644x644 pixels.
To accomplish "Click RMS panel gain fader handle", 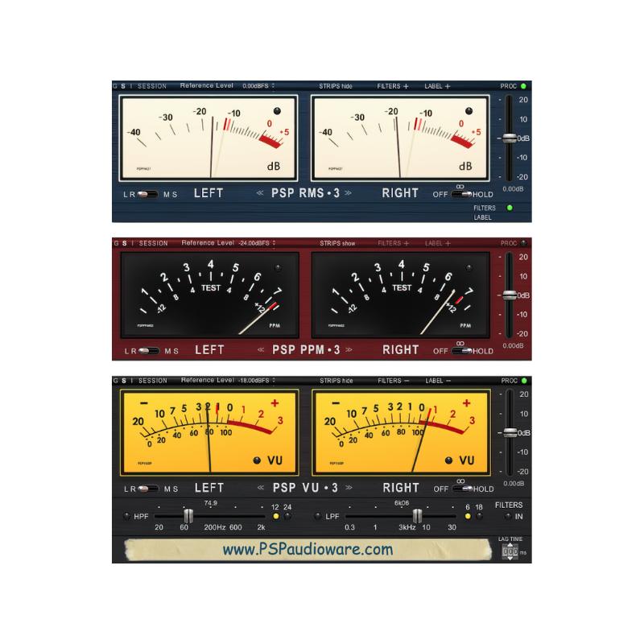I will click(x=510, y=138).
